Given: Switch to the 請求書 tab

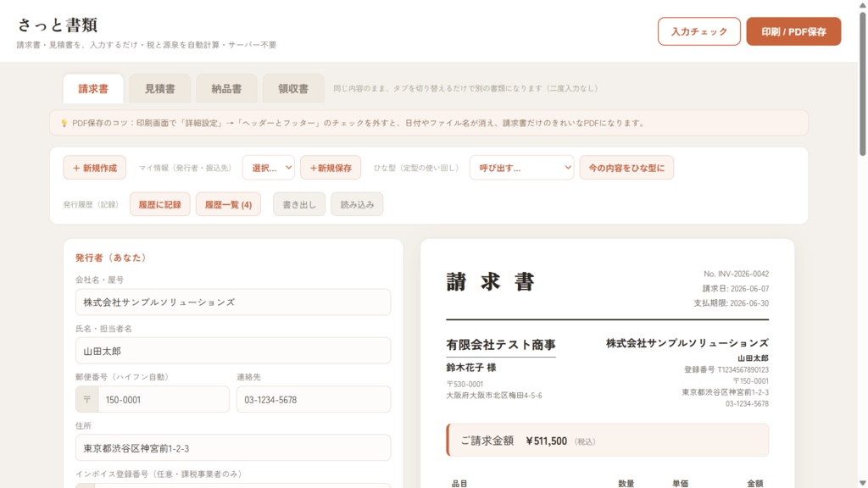Looking at the screenshot, I should coord(93,88).
